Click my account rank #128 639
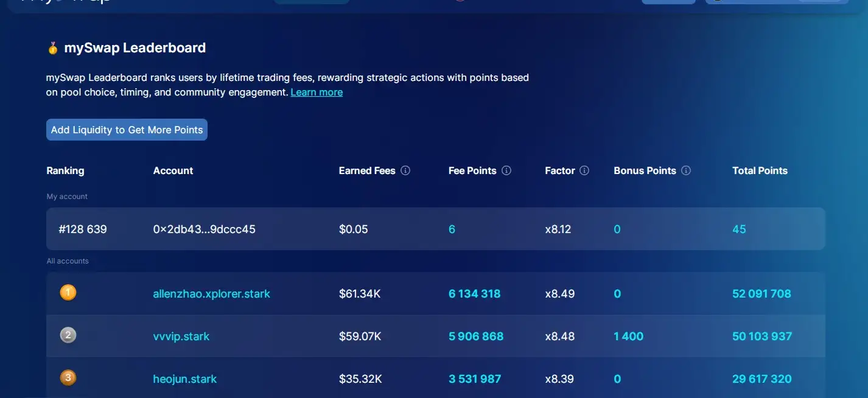This screenshot has height=398, width=868. click(x=83, y=229)
